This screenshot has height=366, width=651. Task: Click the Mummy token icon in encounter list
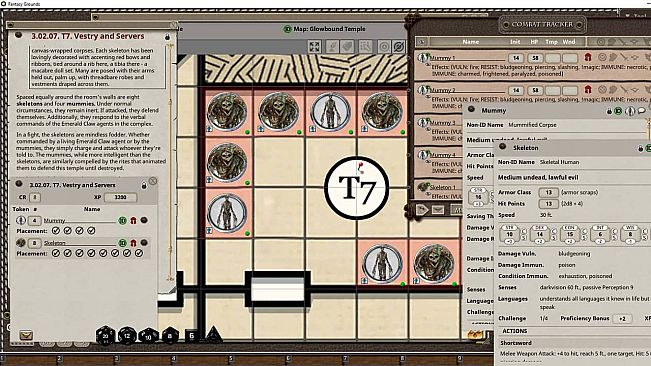click(x=21, y=220)
